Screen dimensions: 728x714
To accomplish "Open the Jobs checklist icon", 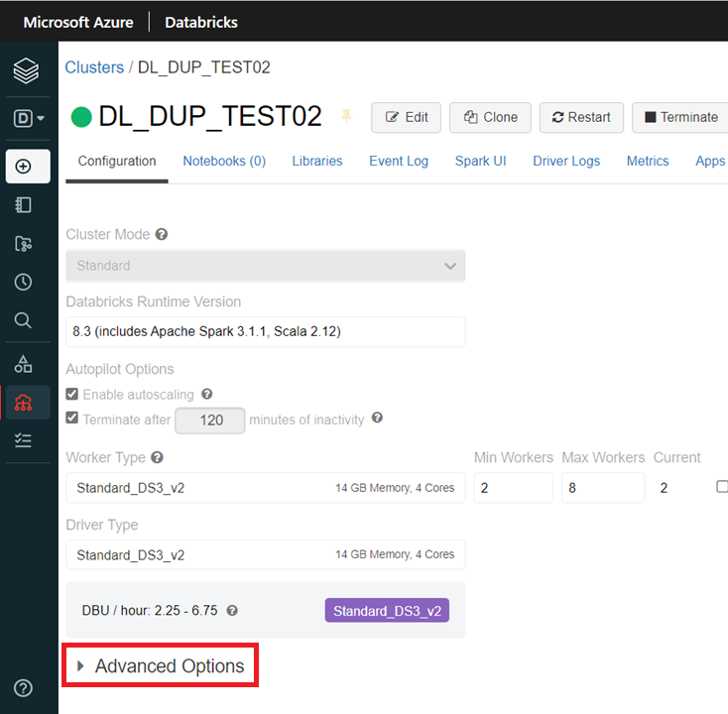I will coord(23,440).
